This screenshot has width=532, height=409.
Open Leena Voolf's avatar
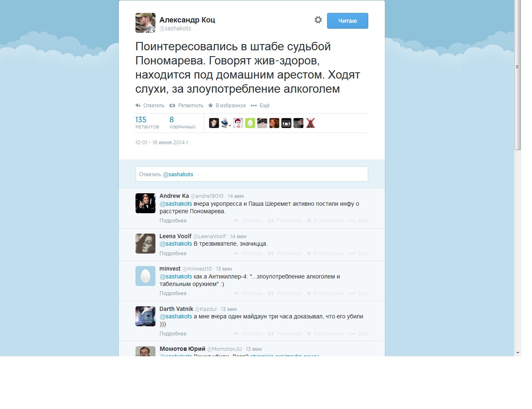click(145, 244)
